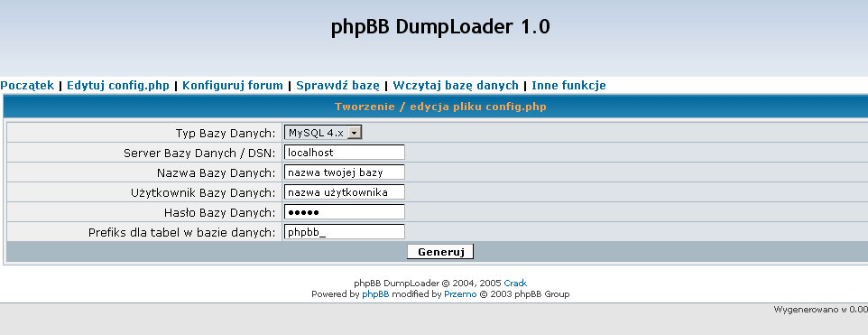Click Prefiks dla tabel w bazie danych label
The height and width of the screenshot is (335, 868).
pyautogui.click(x=181, y=233)
